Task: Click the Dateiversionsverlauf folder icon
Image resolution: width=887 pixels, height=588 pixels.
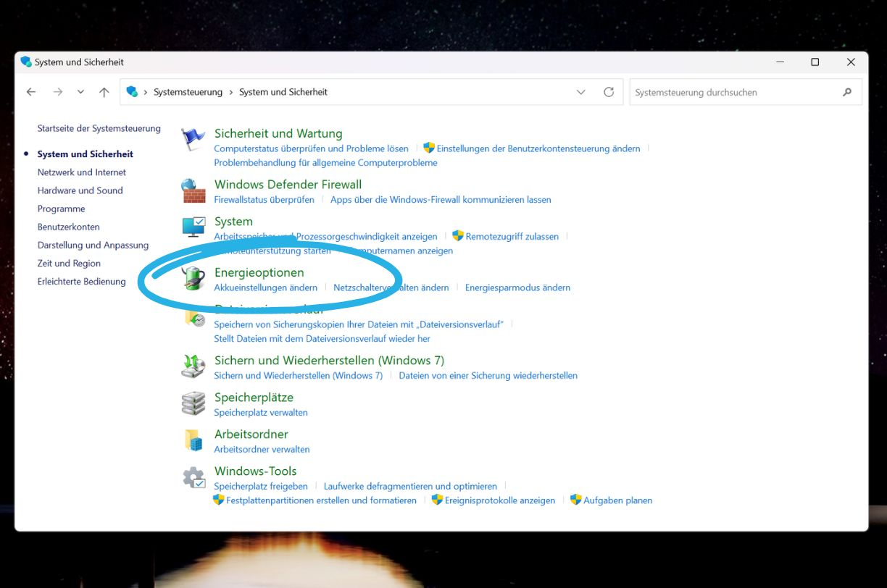Action: click(x=194, y=316)
